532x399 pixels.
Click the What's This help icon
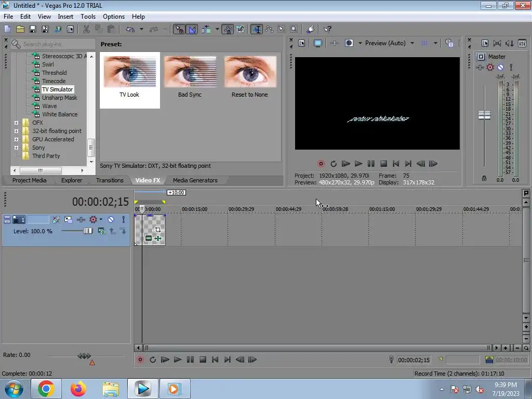[x=327, y=30]
